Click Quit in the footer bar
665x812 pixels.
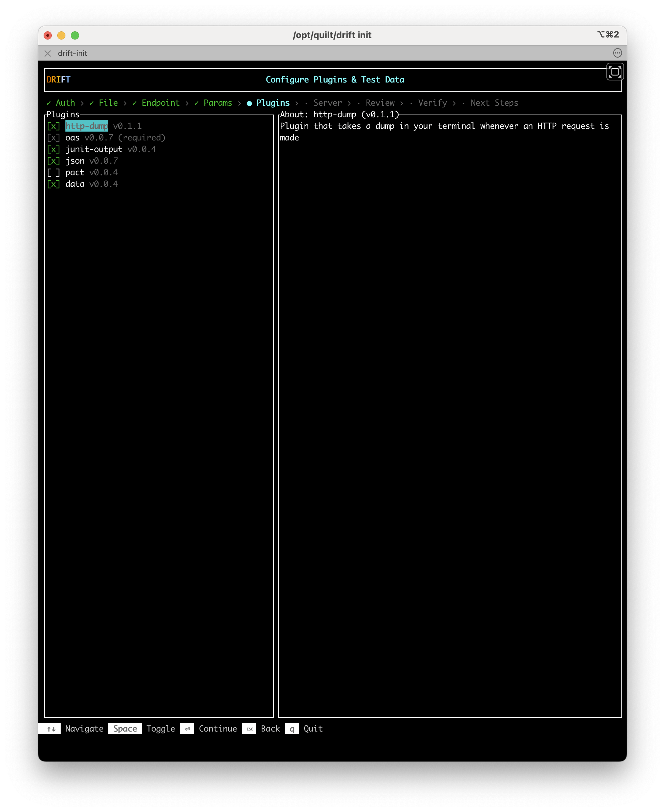point(313,728)
